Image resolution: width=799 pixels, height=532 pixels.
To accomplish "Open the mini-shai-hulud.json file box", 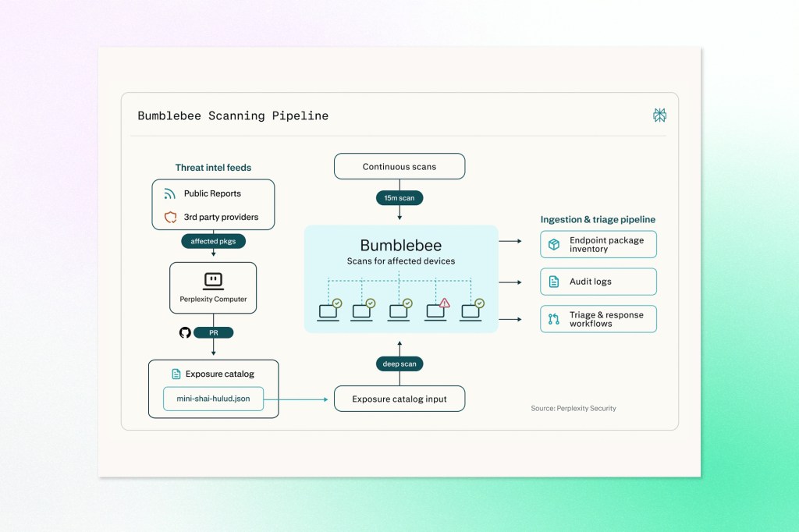I will pos(214,399).
